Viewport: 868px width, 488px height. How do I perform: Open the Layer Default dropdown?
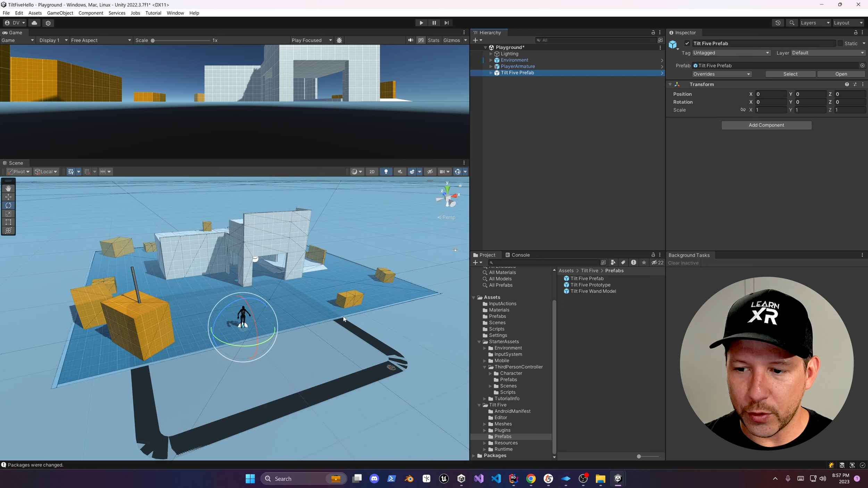[828, 53]
